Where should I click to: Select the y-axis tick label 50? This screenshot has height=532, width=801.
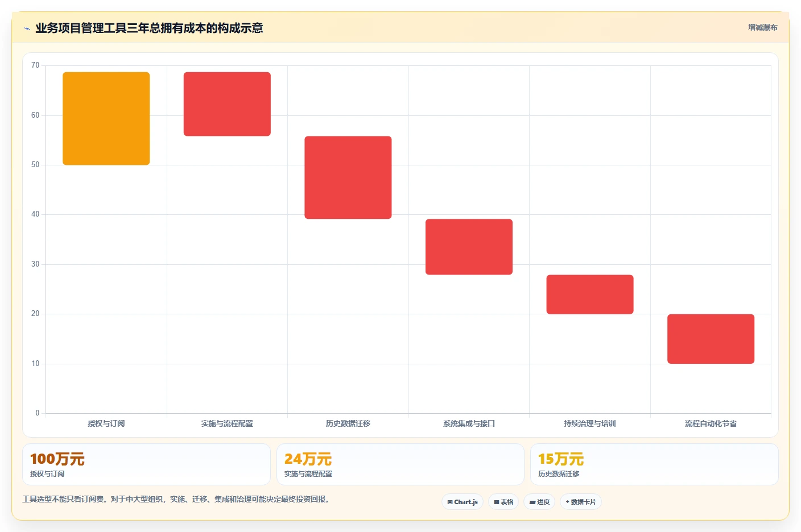(35, 165)
